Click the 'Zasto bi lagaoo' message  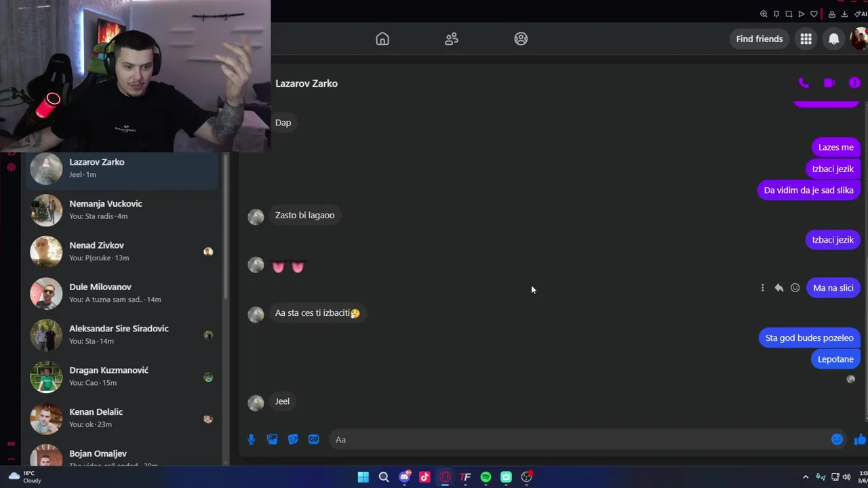304,215
